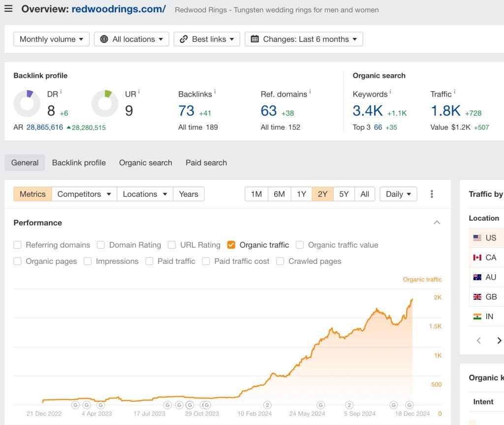Click the Backlinks info icon
Image resolution: width=504 pixels, height=425 pixels.
pos(215,92)
